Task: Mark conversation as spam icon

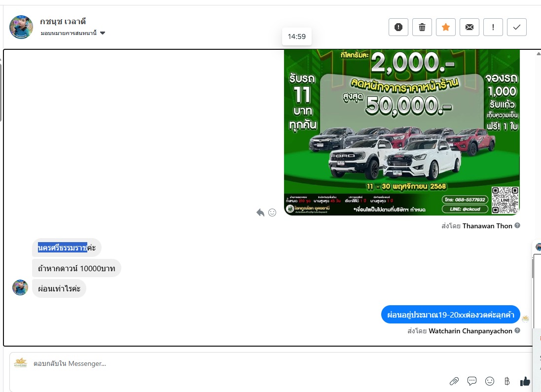Action: [398, 27]
